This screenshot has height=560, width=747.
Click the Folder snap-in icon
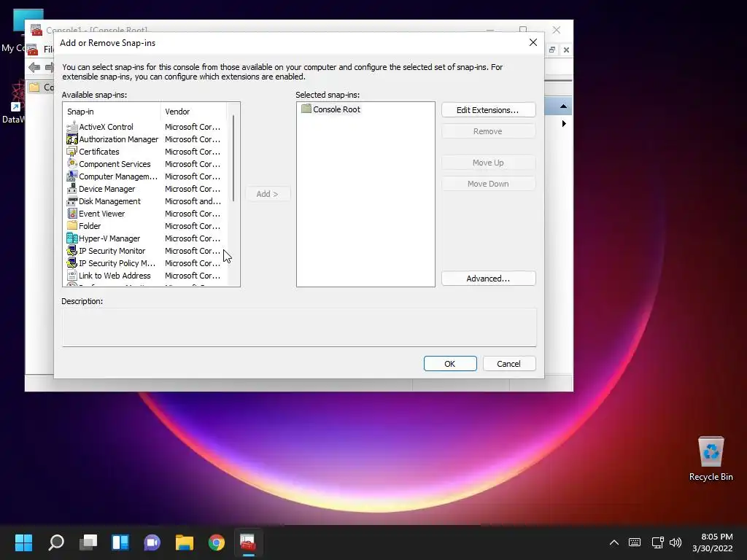coord(72,226)
